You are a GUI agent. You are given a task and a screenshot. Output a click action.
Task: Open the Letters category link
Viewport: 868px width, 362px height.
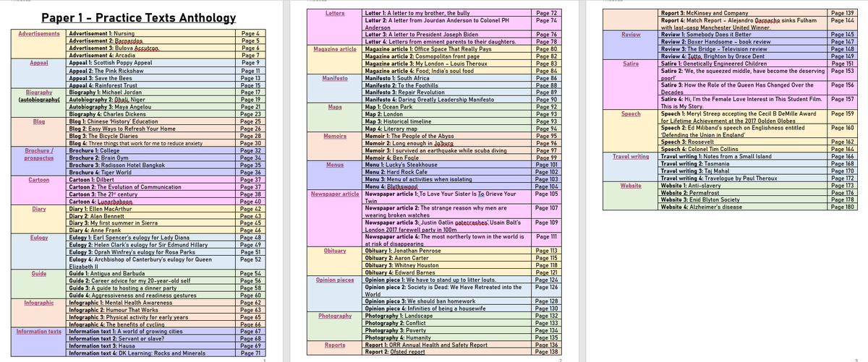[x=335, y=13]
